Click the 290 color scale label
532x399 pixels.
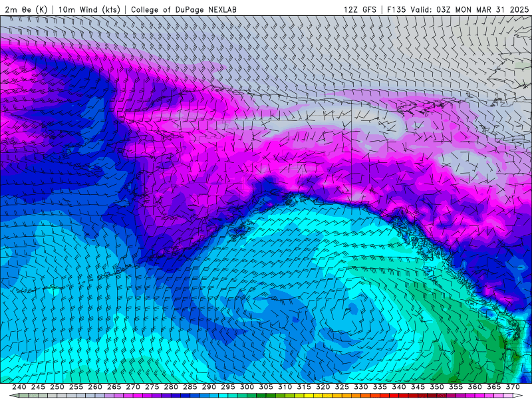click(x=209, y=387)
